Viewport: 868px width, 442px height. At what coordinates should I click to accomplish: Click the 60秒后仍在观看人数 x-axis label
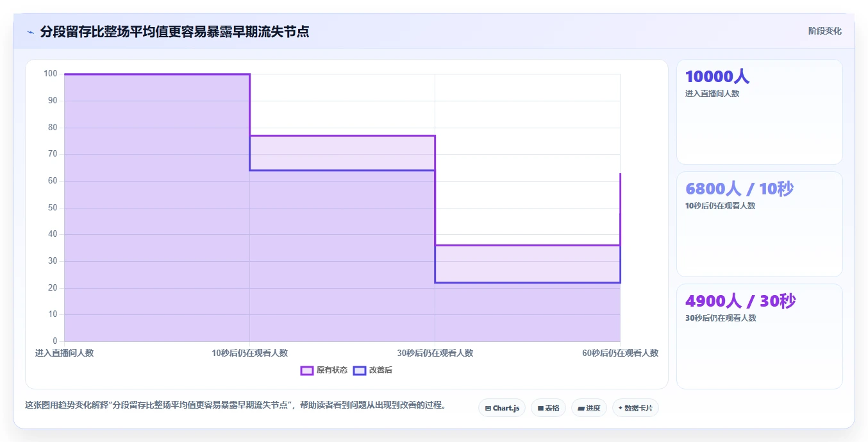[620, 353]
